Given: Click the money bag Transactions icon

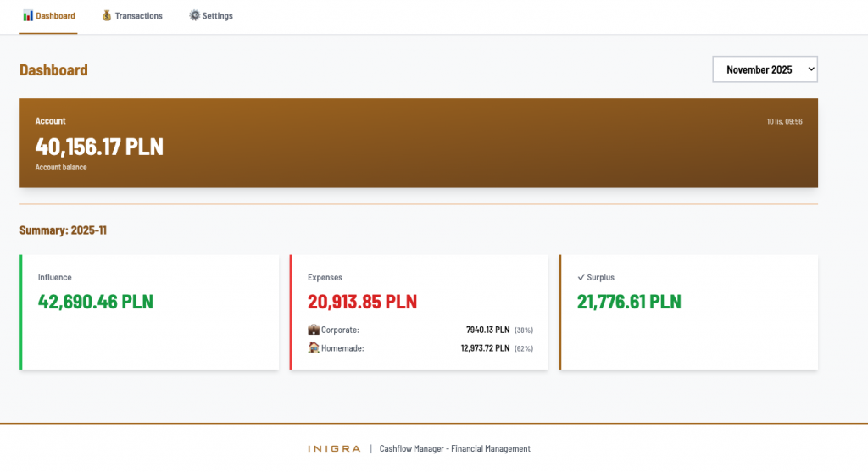Looking at the screenshot, I should (106, 16).
